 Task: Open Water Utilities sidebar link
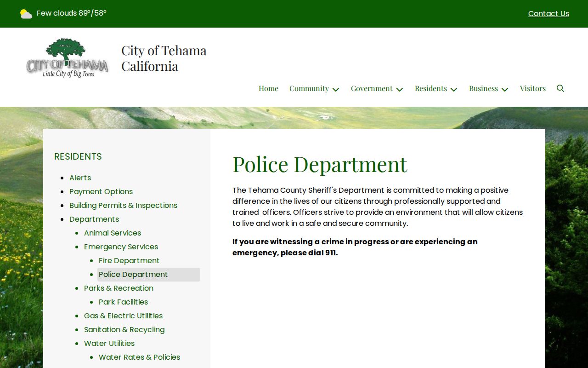point(109,343)
